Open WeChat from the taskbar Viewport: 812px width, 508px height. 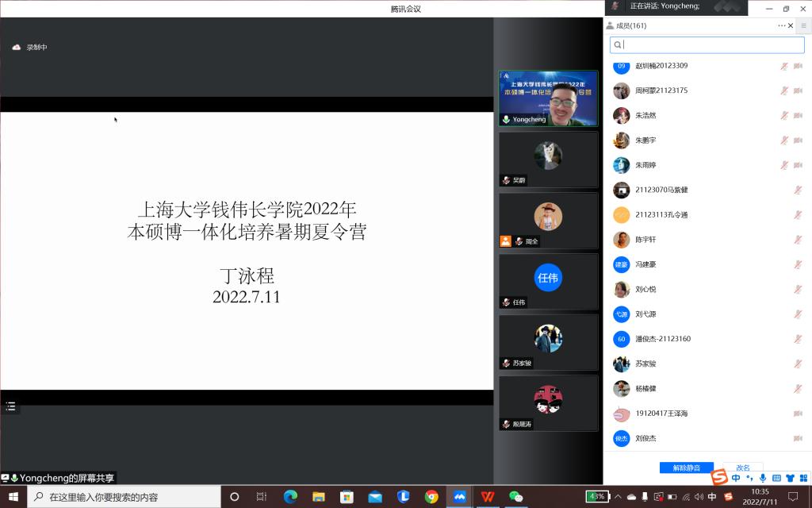516,497
